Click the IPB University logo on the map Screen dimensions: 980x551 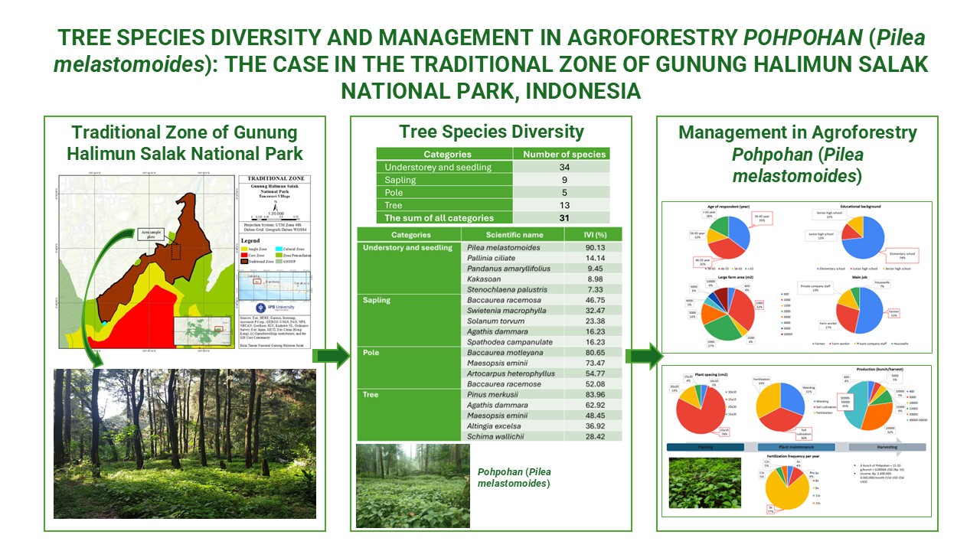tap(275, 308)
